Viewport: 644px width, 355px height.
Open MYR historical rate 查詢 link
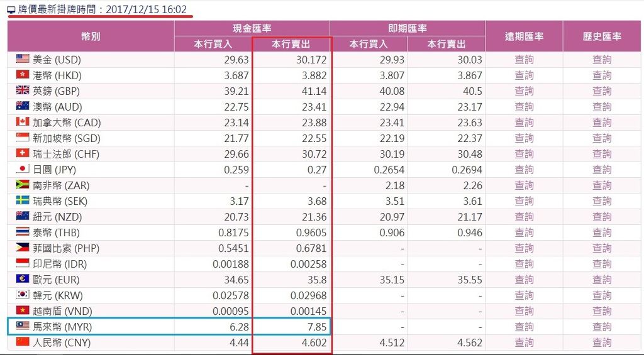602,327
